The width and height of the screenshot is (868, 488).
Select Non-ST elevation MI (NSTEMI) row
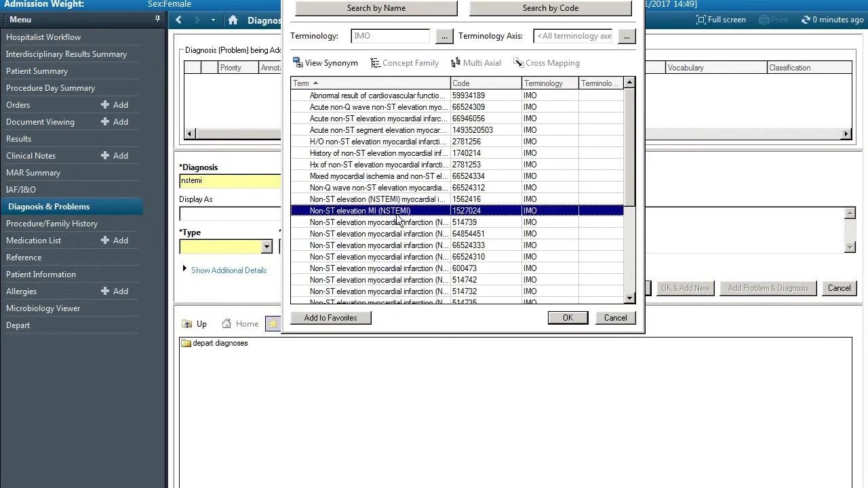[457, 211]
